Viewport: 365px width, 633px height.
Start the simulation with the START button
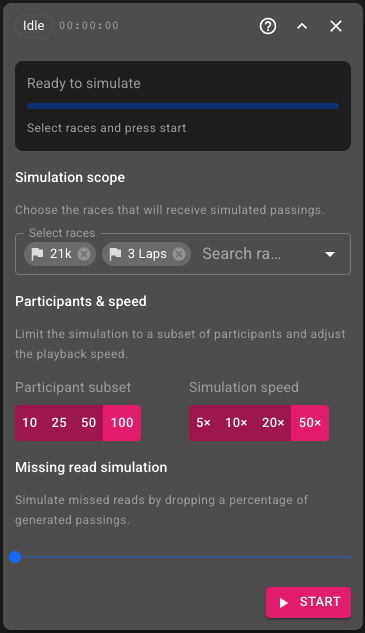pos(308,602)
